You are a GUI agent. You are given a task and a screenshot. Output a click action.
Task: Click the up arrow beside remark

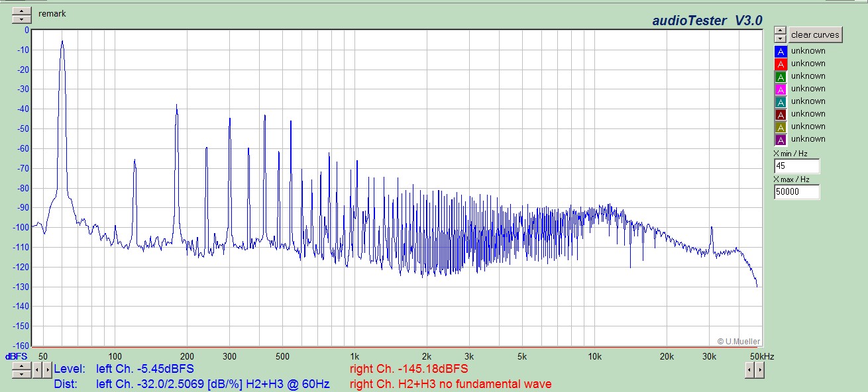click(x=22, y=11)
